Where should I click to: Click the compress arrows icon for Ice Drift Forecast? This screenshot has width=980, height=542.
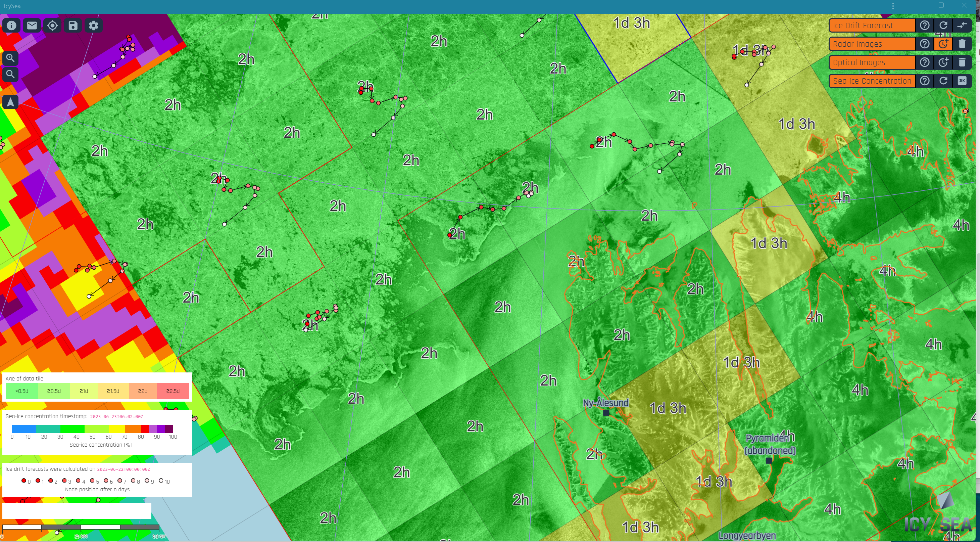(x=962, y=26)
